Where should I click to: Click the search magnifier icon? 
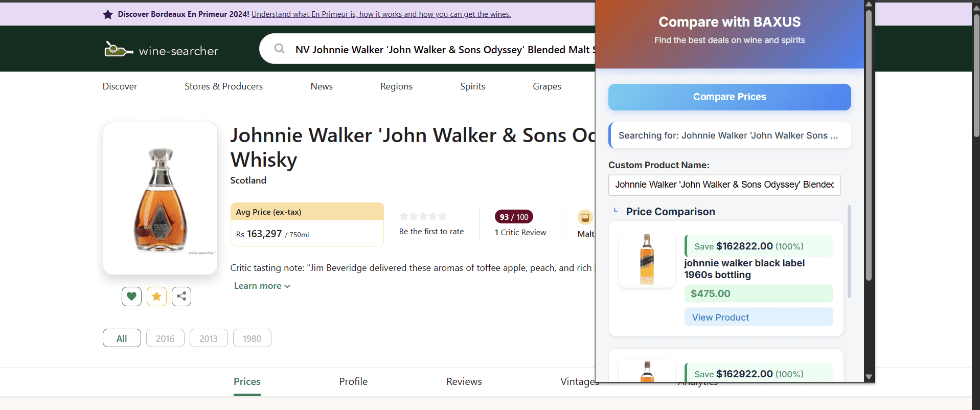[x=280, y=49]
